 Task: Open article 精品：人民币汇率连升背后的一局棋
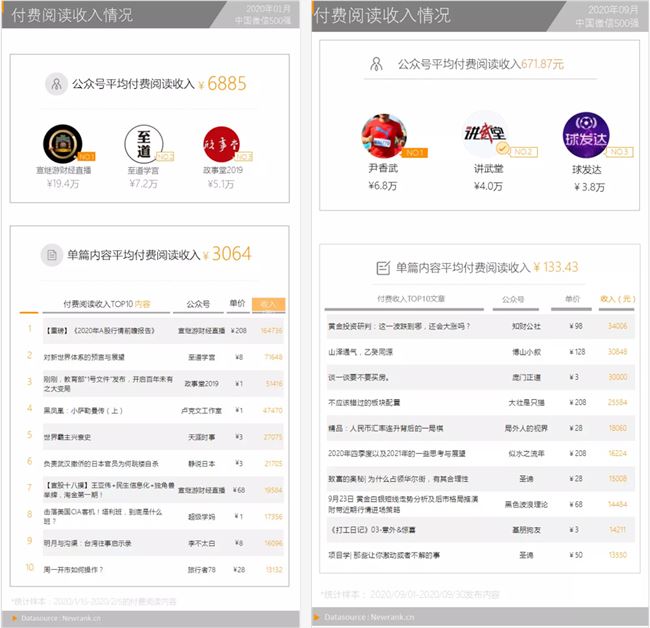click(x=386, y=428)
